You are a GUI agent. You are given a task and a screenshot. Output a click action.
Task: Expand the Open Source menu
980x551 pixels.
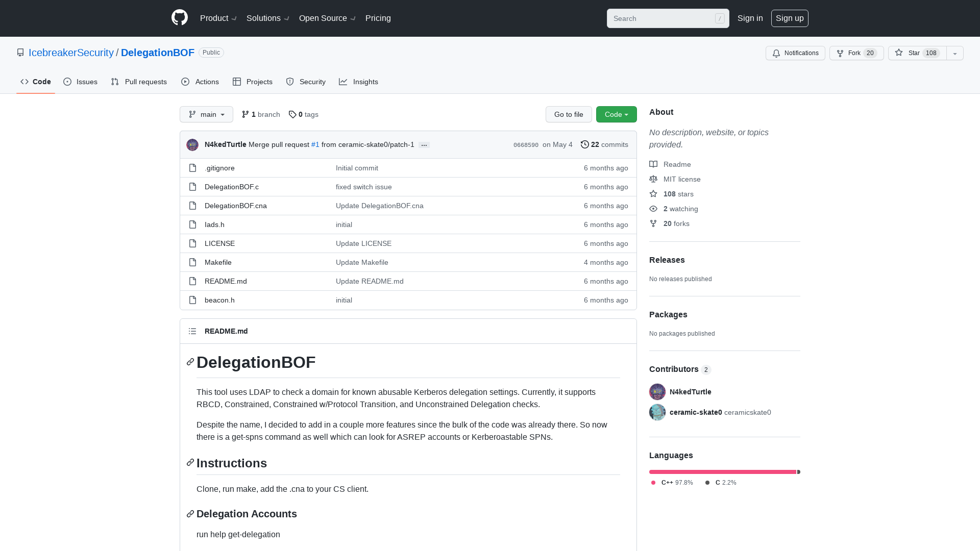click(327, 18)
